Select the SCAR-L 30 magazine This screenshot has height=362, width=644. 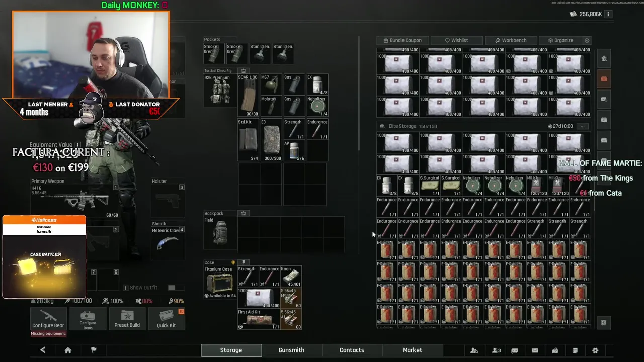pos(248,96)
